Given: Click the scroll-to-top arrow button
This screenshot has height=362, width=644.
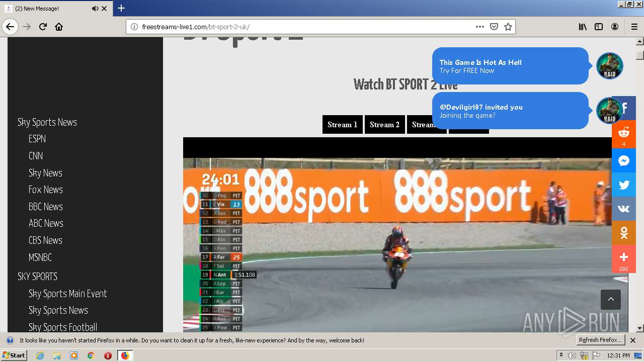Looking at the screenshot, I should point(611,299).
